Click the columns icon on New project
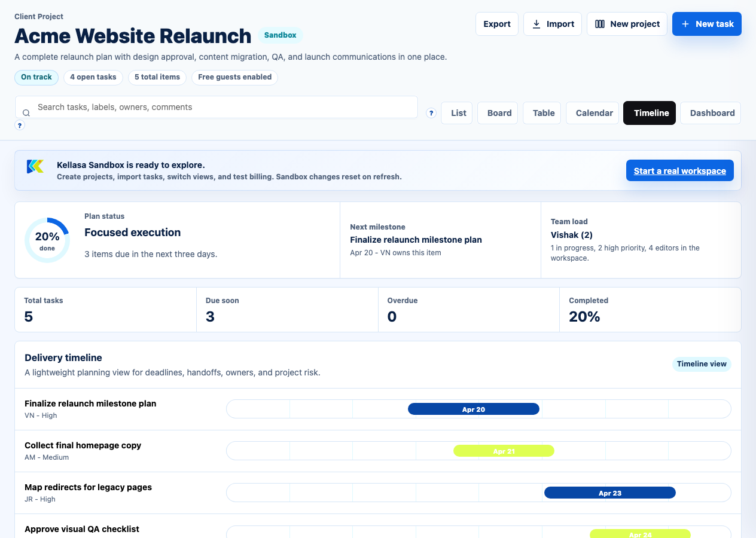The width and height of the screenshot is (756, 538). pos(599,24)
